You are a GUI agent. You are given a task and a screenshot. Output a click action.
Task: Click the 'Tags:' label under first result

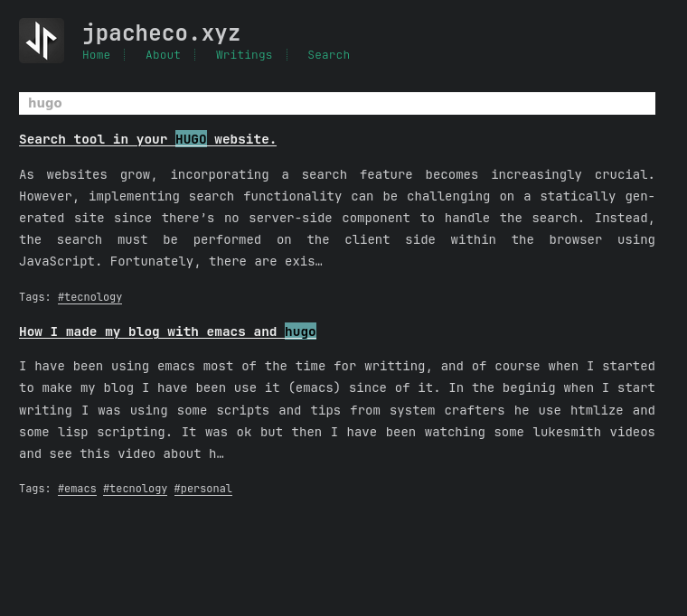[35, 297]
